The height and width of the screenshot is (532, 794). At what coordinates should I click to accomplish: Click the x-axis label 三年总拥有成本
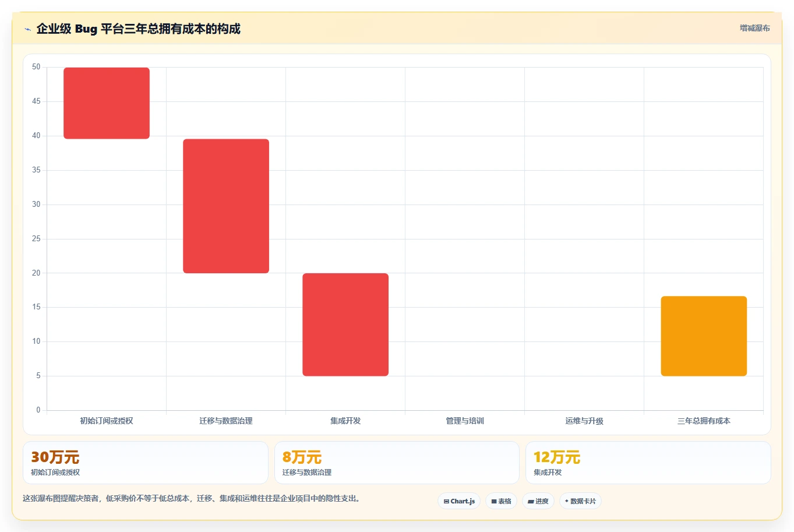pyautogui.click(x=704, y=421)
